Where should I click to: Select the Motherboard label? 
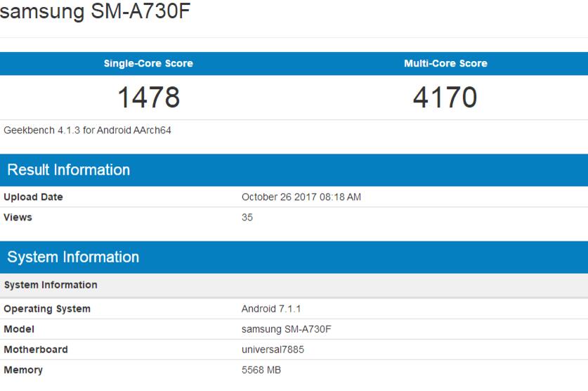click(36, 350)
